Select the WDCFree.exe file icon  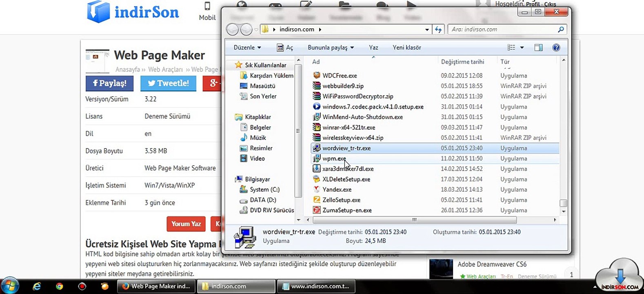316,76
